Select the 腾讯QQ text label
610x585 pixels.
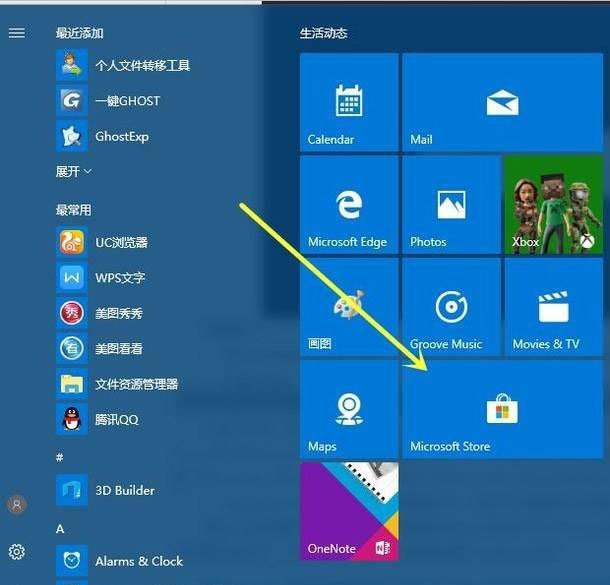[x=117, y=420]
